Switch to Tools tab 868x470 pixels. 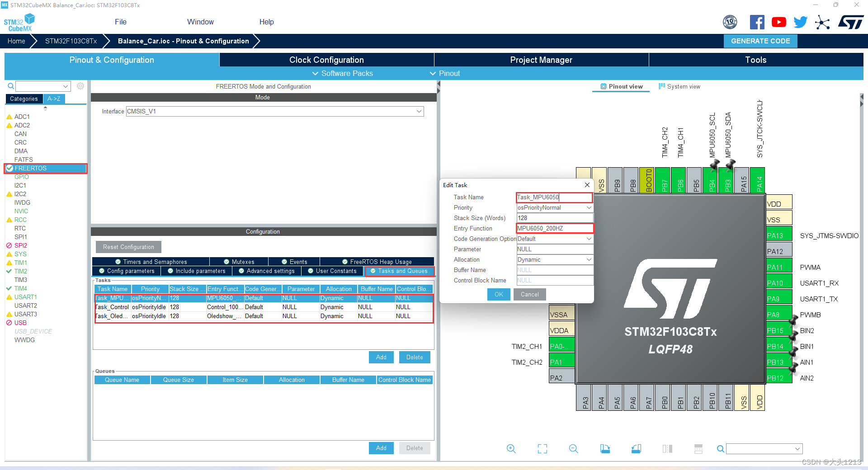pos(756,60)
